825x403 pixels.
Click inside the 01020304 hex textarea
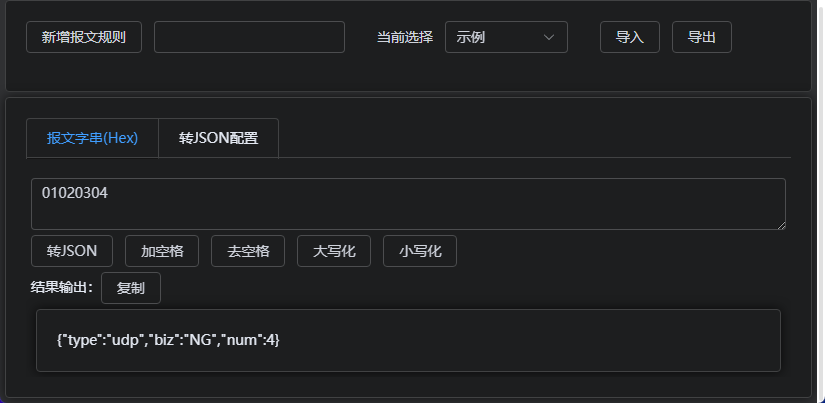(408, 204)
